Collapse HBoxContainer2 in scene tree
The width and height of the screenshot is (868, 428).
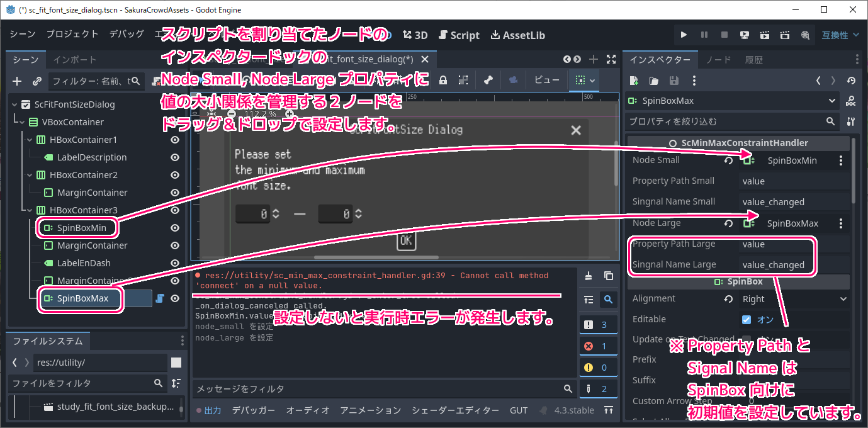[30, 175]
